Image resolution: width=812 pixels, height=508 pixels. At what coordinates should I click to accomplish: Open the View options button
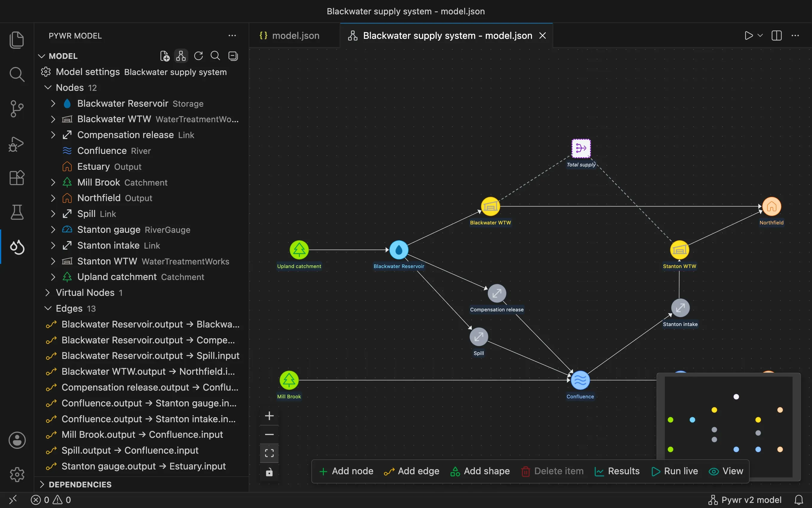726,471
